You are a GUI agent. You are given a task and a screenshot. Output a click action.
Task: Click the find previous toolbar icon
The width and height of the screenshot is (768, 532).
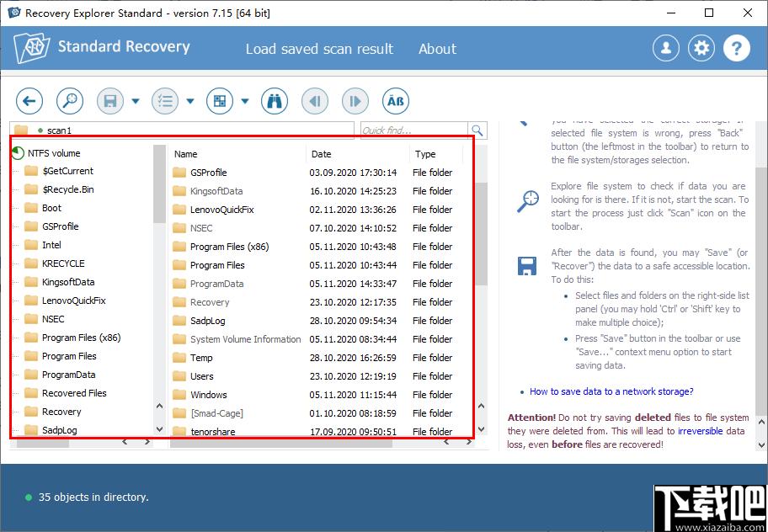point(315,101)
